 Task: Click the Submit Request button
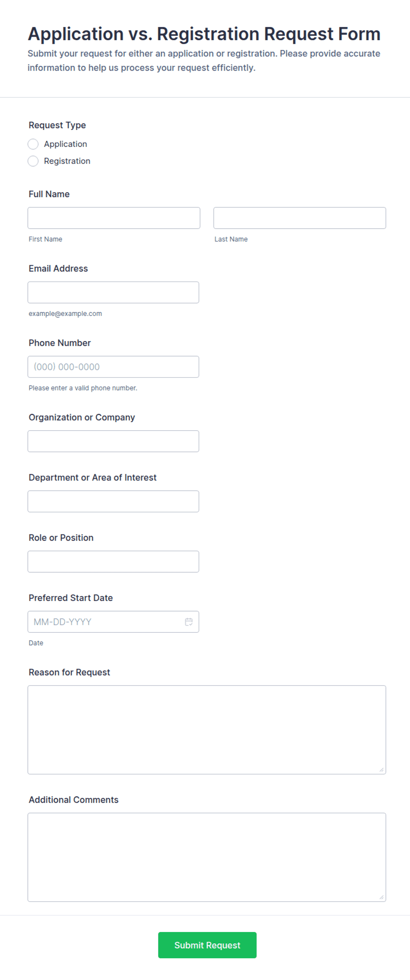tap(207, 945)
